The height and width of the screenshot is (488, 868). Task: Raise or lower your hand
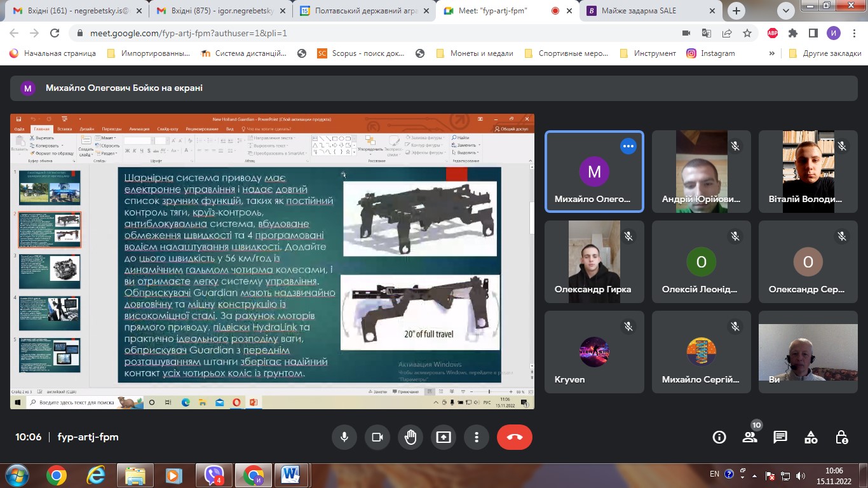tap(410, 437)
